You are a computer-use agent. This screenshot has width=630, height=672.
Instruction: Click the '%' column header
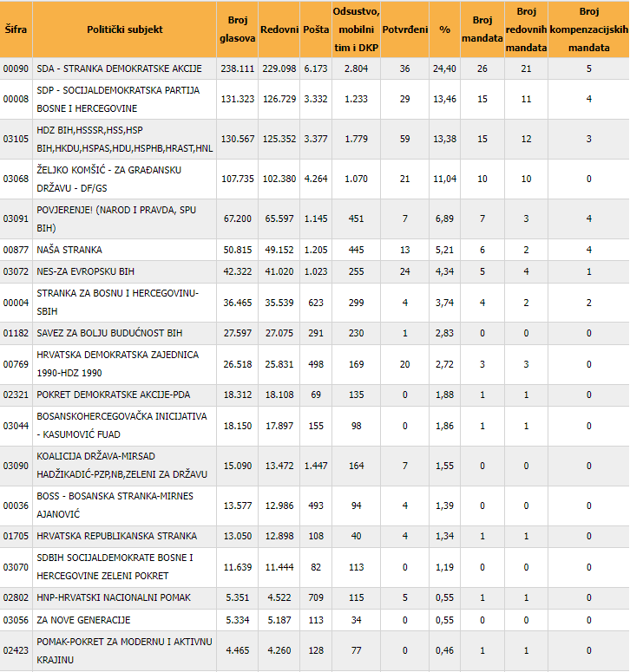click(x=445, y=29)
